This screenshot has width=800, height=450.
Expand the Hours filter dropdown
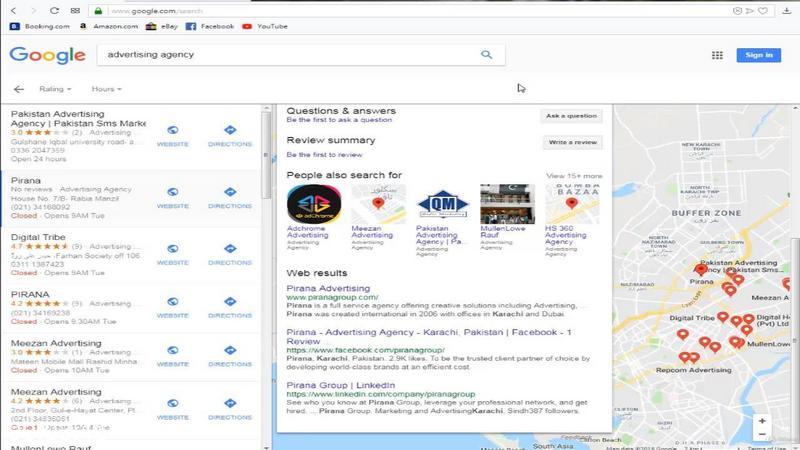click(x=107, y=89)
